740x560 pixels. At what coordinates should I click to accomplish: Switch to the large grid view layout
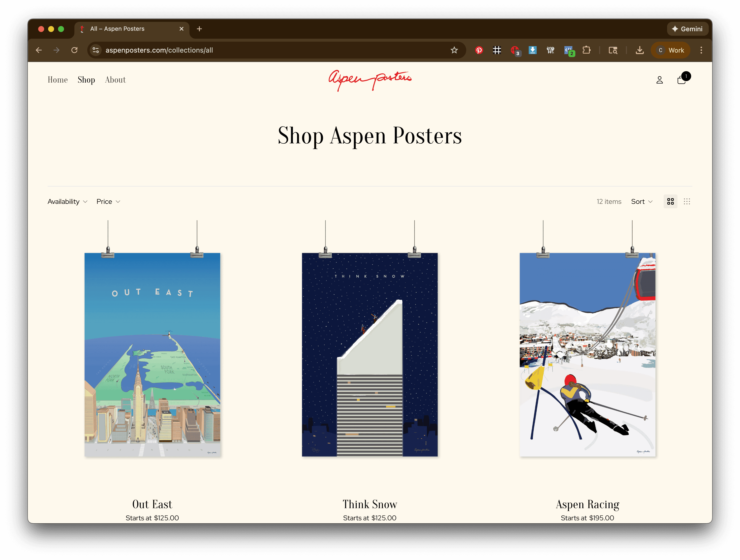pos(670,201)
